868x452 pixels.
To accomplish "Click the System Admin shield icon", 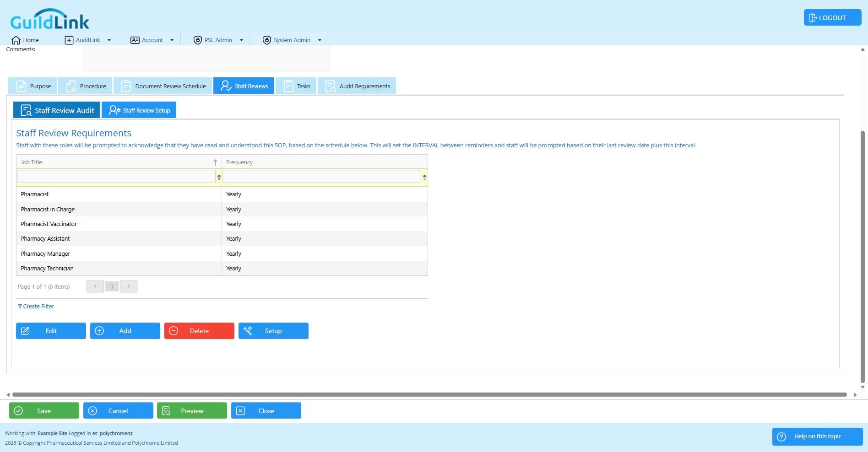I will pos(267,40).
